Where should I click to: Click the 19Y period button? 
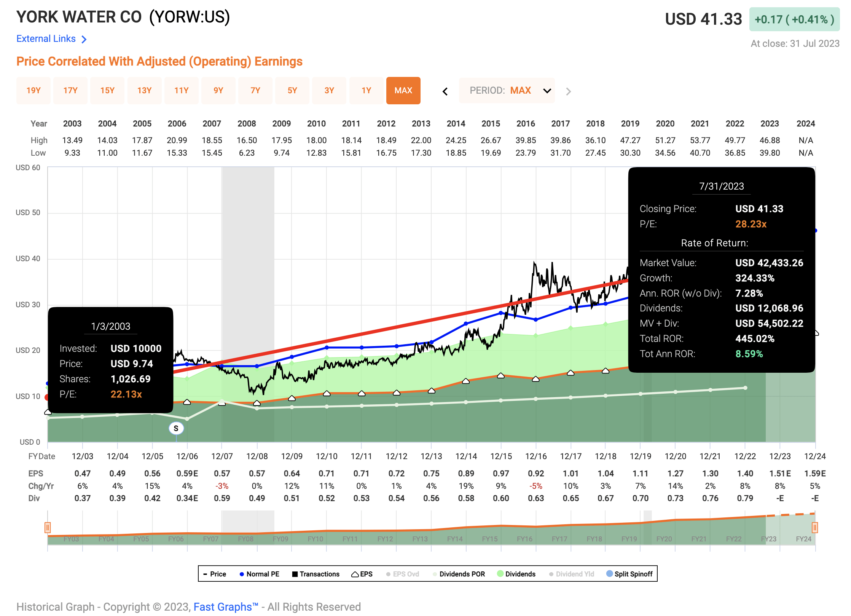tap(33, 91)
